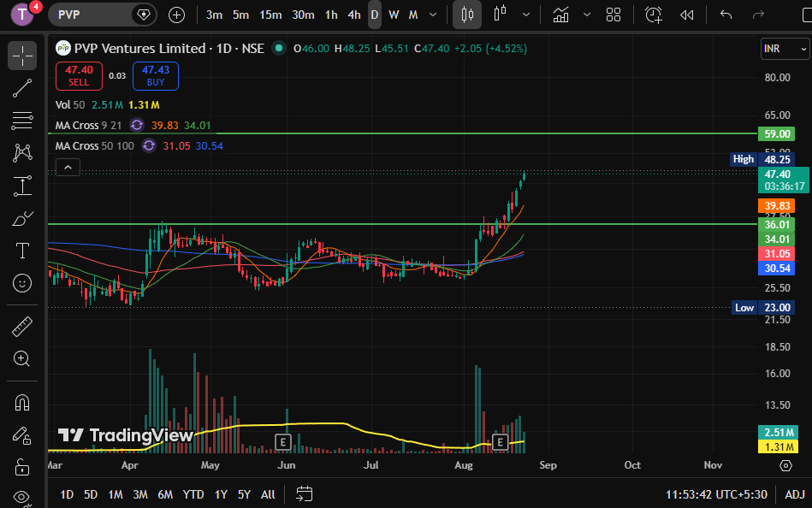This screenshot has width=812, height=508.
Task: Add symbol with the plus circle icon
Action: click(x=176, y=15)
